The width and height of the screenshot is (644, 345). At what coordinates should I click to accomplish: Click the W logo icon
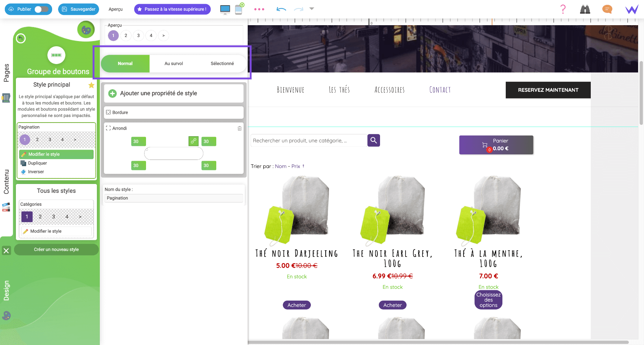[x=631, y=10]
